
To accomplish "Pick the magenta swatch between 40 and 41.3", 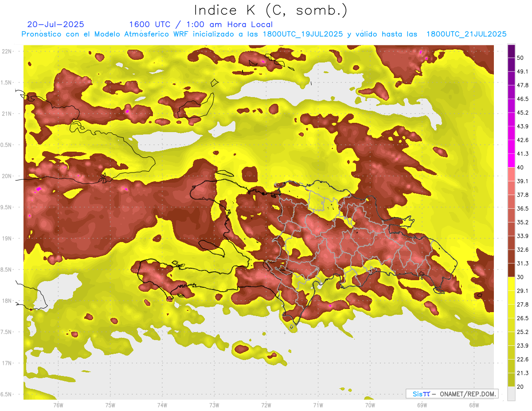I will (511, 160).
